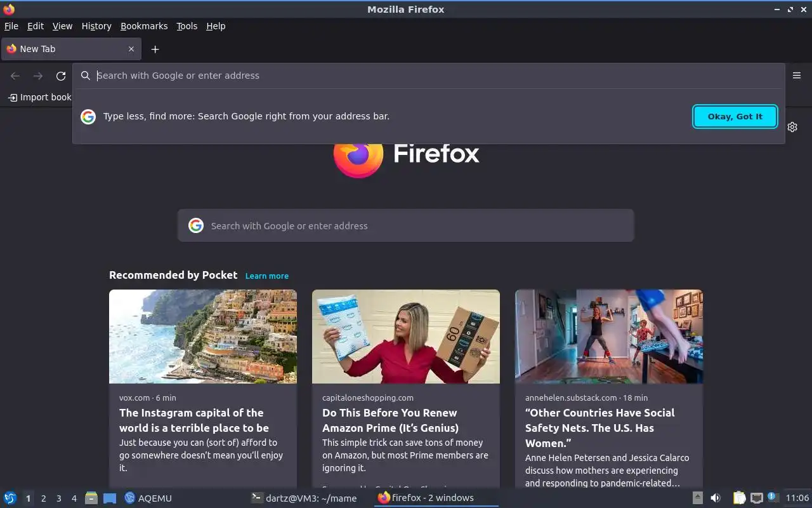Click the "Type less, find more" tip text

click(x=246, y=116)
